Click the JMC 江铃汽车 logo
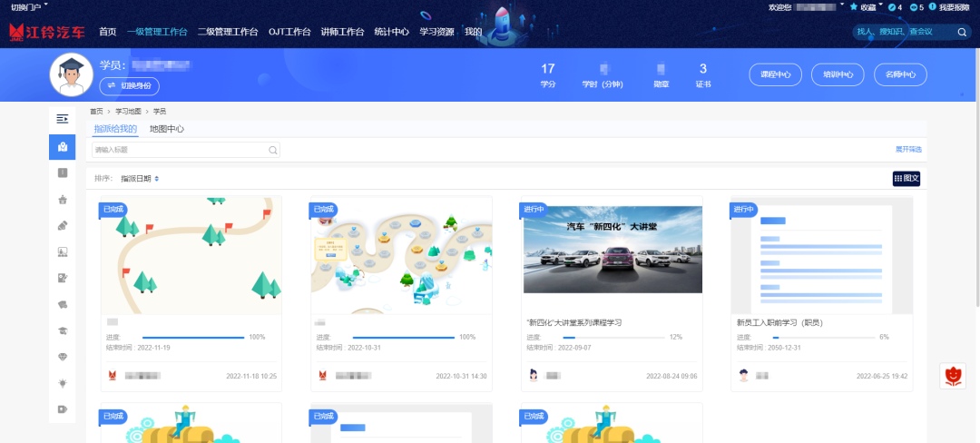The height and width of the screenshot is (443, 980). 47,32
